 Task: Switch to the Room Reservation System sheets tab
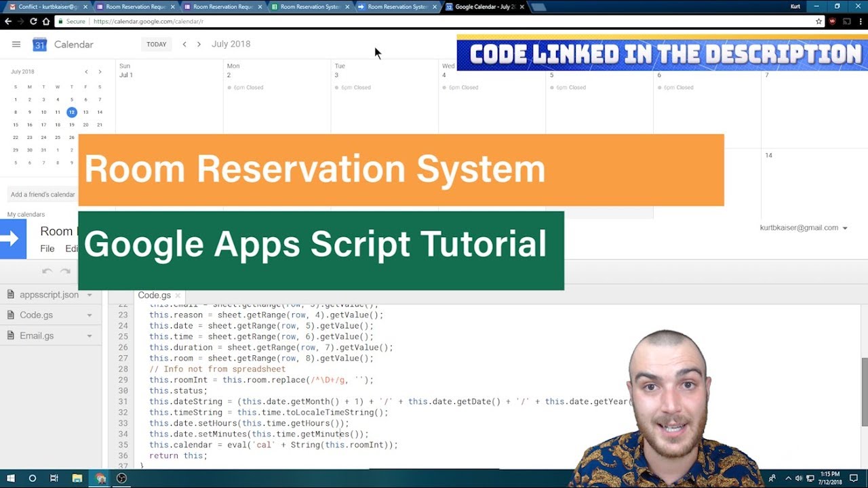click(x=310, y=7)
